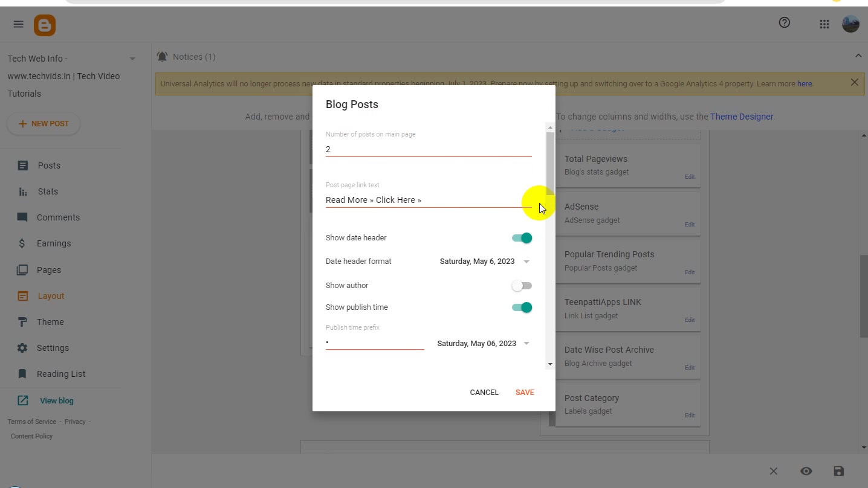Screen dimensions: 868x488
Task: Disable the Show date header toggle
Action: (522, 238)
